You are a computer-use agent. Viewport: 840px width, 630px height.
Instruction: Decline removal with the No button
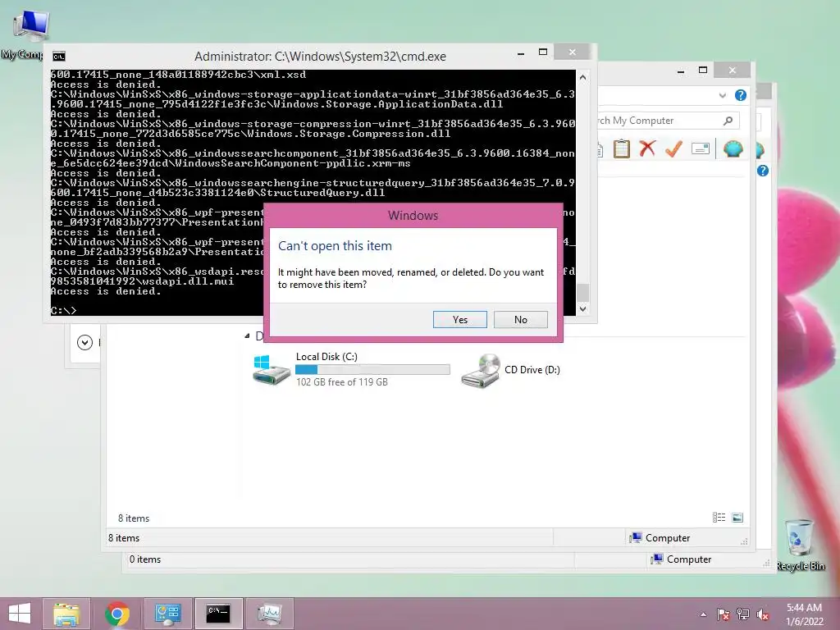(x=520, y=320)
